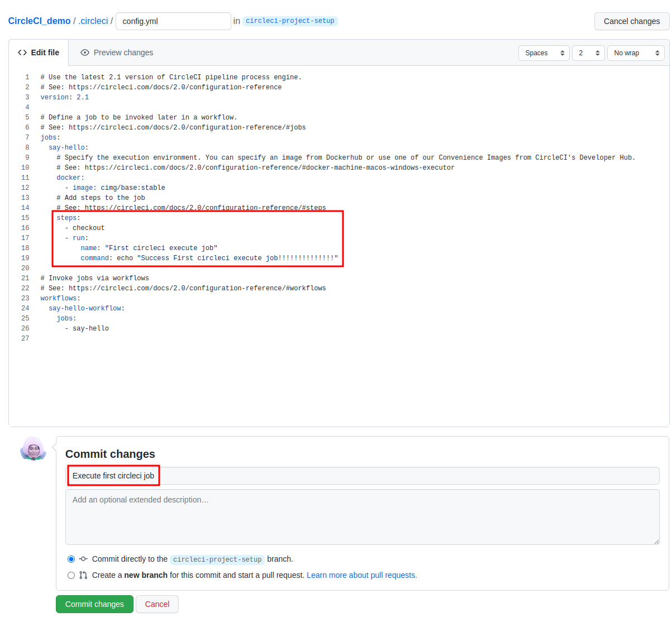Click line number 27 in the gutter
Viewport: 672px width, 627px height.
(25, 338)
